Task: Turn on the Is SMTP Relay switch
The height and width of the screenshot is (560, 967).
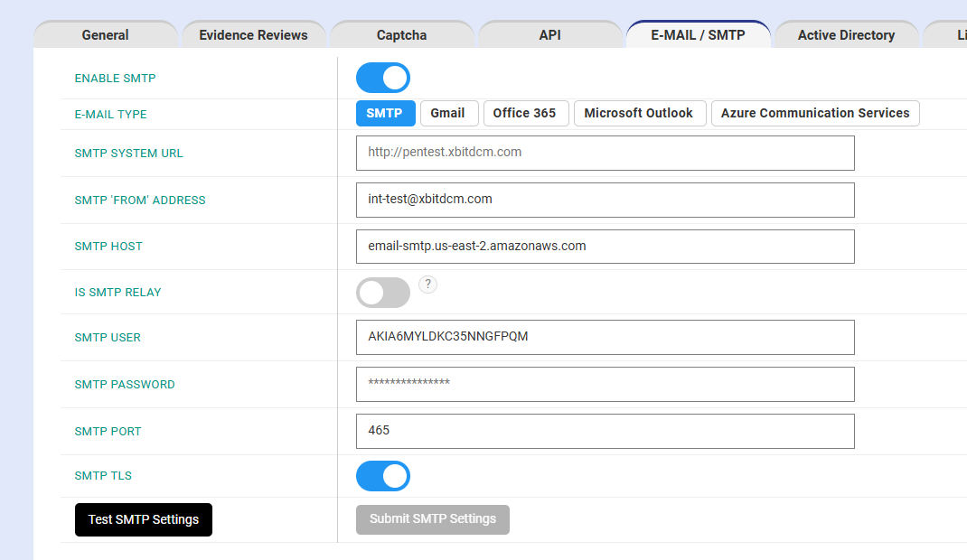Action: click(x=383, y=293)
